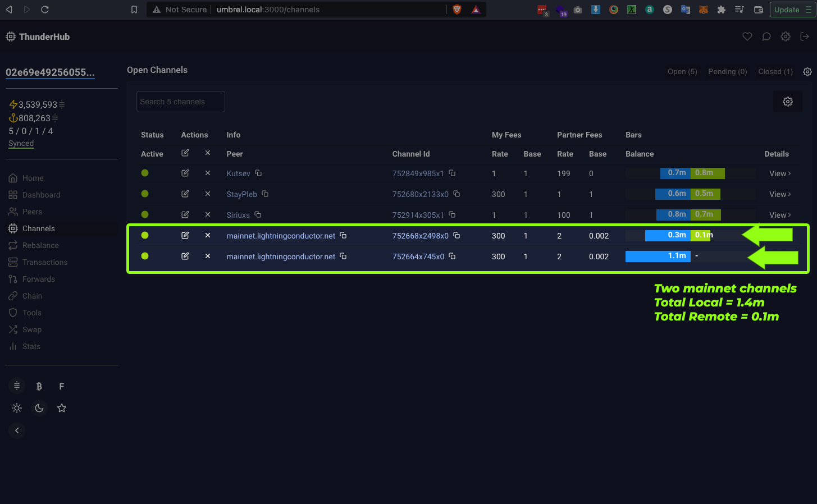Expand View details for Siriuxs channel

[x=780, y=215]
